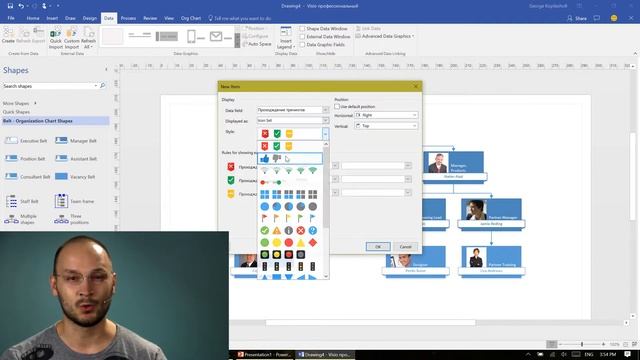Image resolution: width=640 pixels, height=360 pixels.
Task: Enable the External Data Window checkbox
Action: click(302, 37)
